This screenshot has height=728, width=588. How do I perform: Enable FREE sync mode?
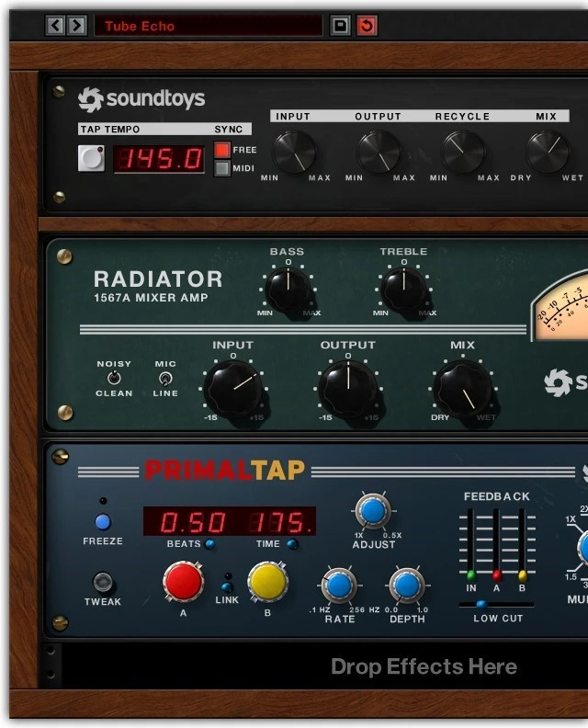(221, 150)
